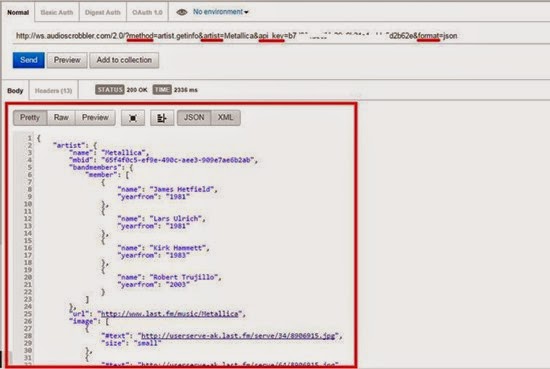Toggle response Preview view

pyautogui.click(x=95, y=118)
